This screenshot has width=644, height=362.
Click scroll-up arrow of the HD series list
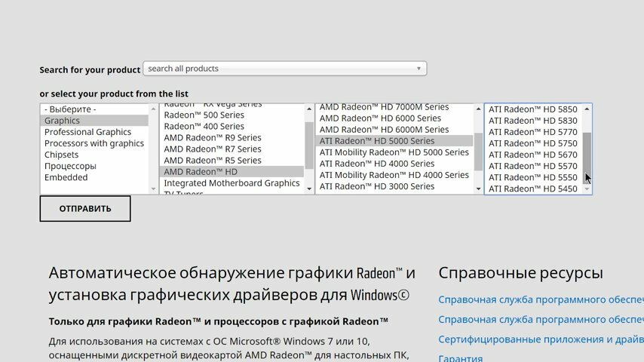tap(478, 109)
